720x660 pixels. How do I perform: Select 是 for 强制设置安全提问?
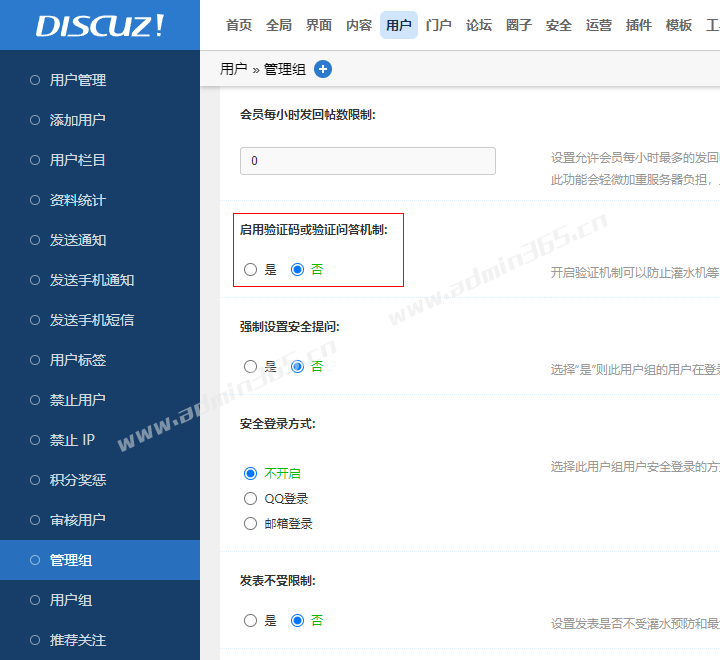tap(250, 367)
